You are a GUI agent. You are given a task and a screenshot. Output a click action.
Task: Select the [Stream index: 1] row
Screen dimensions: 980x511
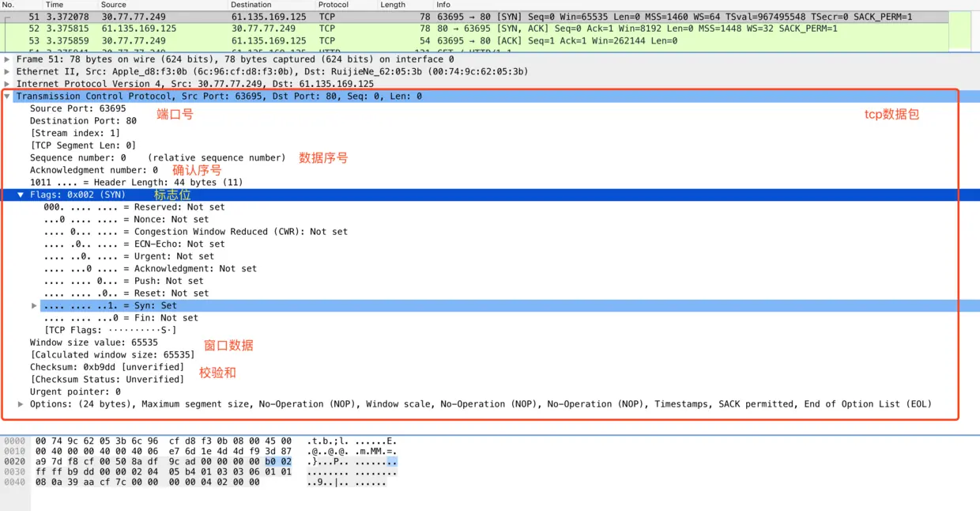[x=75, y=133]
